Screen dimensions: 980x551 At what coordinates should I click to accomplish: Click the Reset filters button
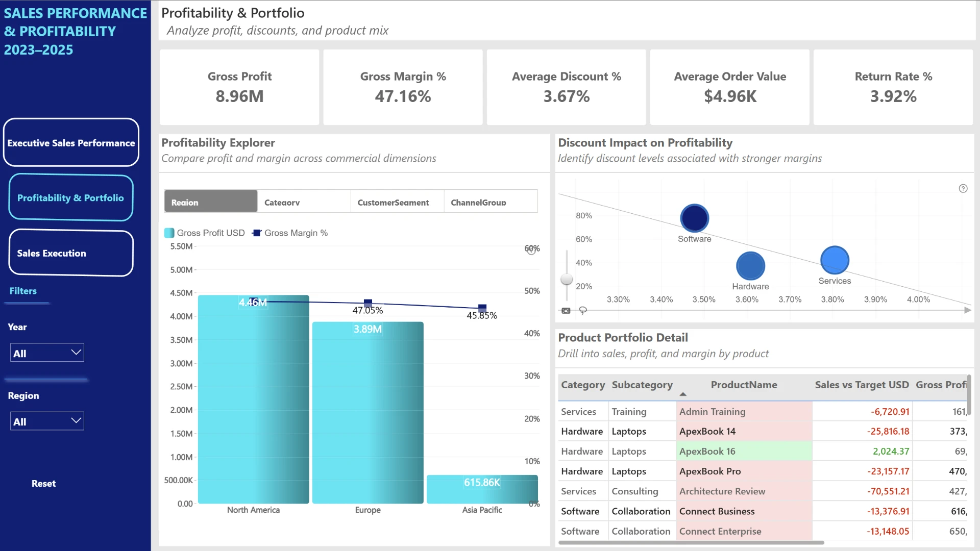pos(44,483)
